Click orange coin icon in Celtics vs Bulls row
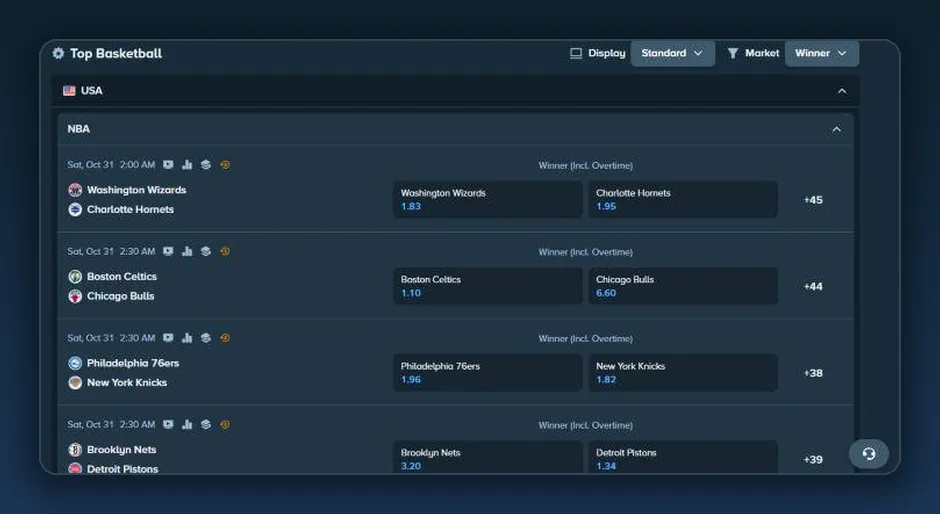 [x=225, y=251]
